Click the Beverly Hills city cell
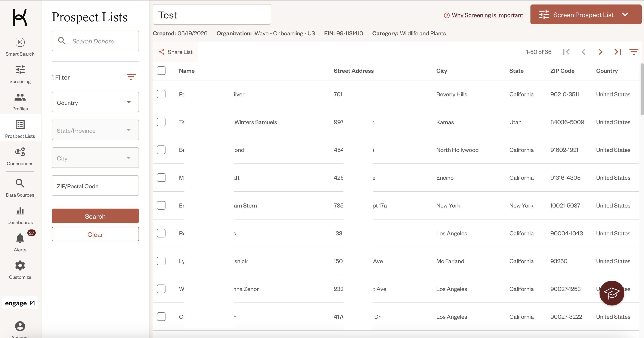This screenshot has height=338, width=644. coord(452,94)
